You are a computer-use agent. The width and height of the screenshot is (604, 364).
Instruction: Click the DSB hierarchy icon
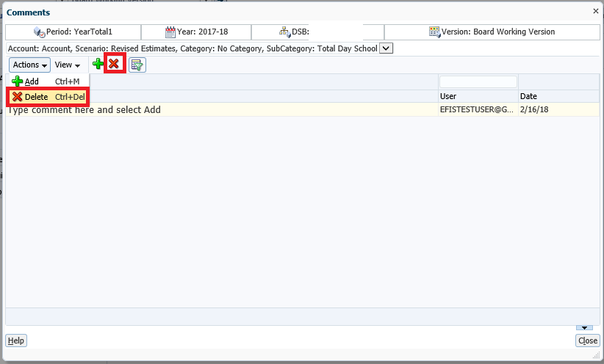(x=285, y=32)
